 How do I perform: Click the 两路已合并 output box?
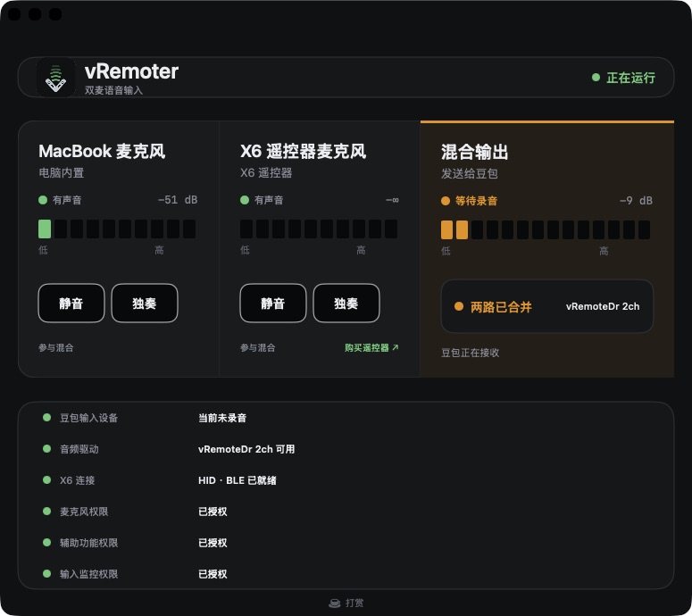tap(546, 306)
